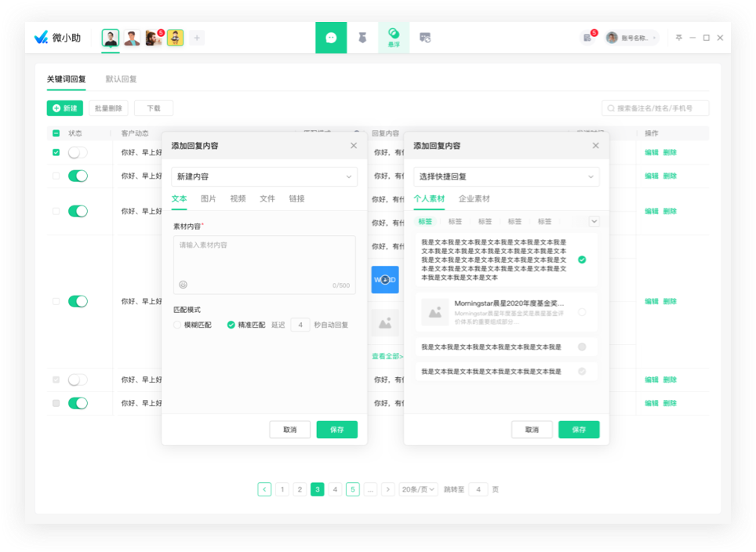This screenshot has height=552, width=756.
Task: Toggle the status switch in the first row
Action: pos(78,153)
